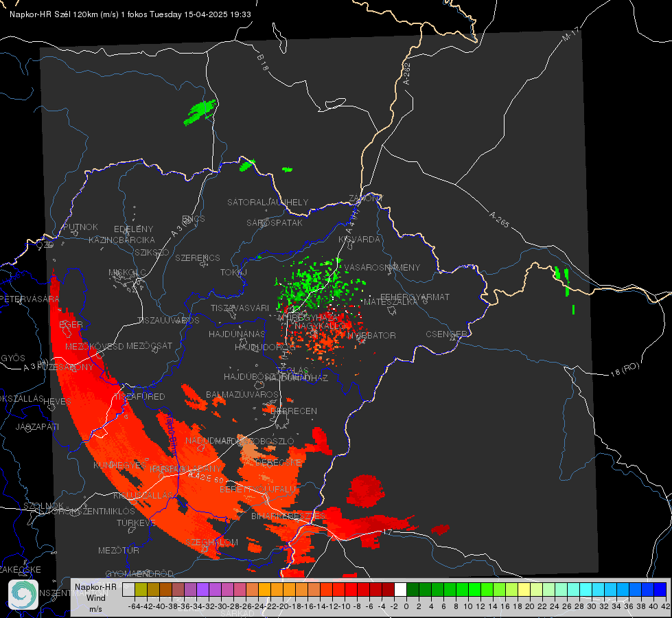Click the '18 (RO)' road label
The width and height of the screenshot is (672, 618).
click(625, 369)
